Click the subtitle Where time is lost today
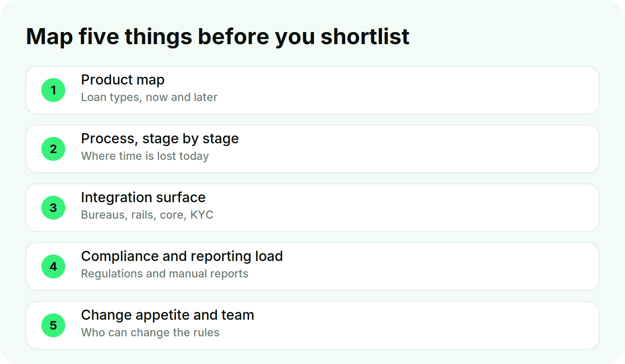This screenshot has height=364, width=625. pos(145,156)
